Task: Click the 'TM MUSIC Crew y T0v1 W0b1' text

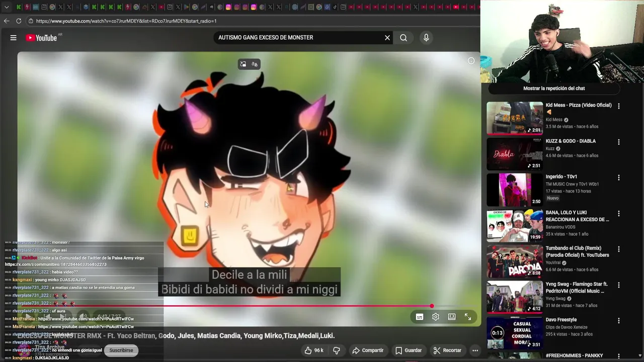Action: point(572,184)
